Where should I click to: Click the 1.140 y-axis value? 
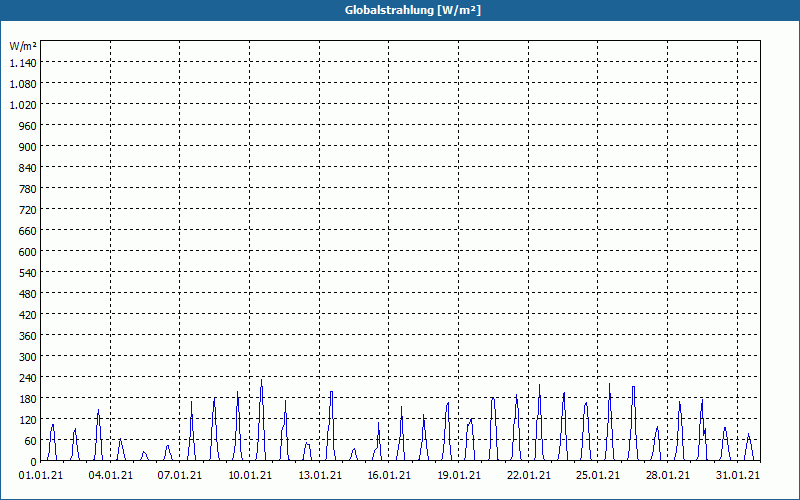(23, 63)
